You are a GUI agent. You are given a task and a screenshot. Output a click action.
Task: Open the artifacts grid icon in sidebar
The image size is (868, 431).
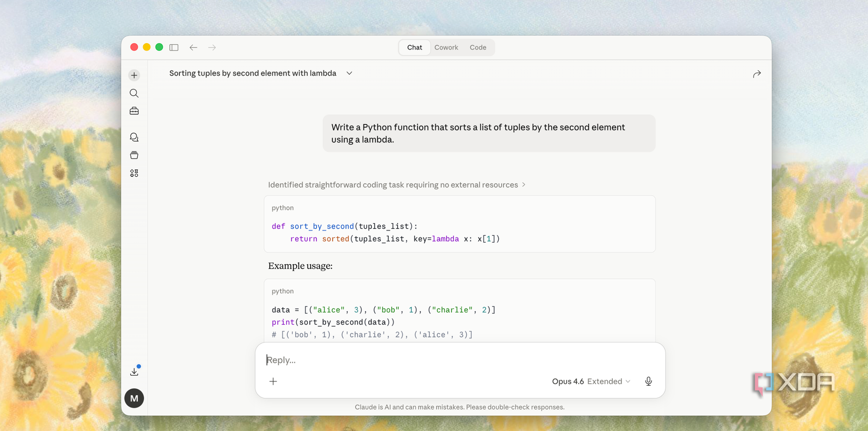134,173
